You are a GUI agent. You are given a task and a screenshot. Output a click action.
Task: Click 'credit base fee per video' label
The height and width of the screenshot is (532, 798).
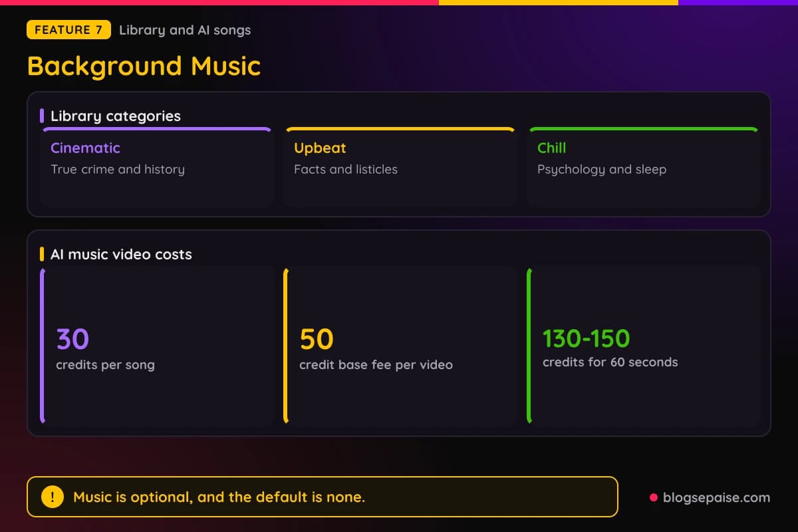click(376, 365)
